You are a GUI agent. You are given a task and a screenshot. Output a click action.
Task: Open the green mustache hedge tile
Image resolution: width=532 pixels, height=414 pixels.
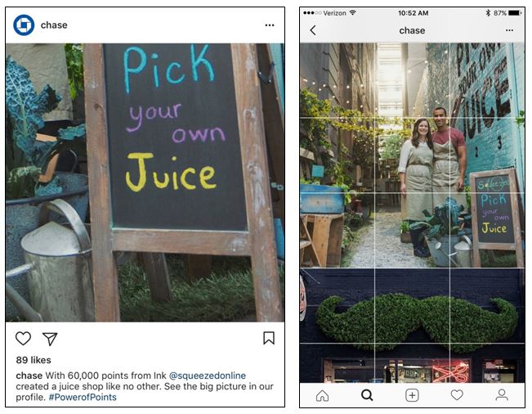point(412,306)
